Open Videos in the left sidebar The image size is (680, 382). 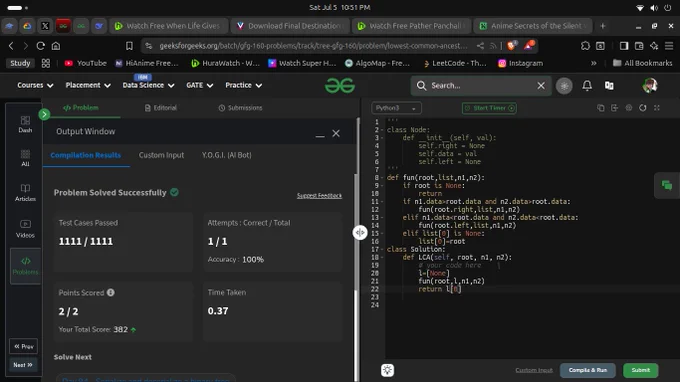pos(25,229)
